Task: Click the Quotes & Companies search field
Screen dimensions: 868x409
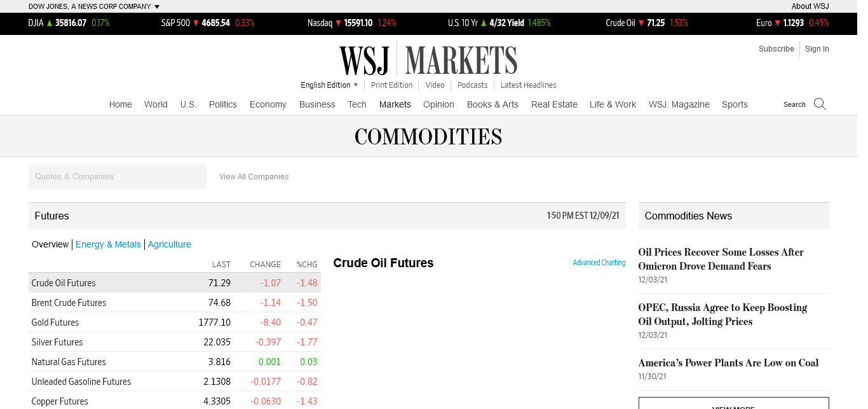Action: [118, 176]
